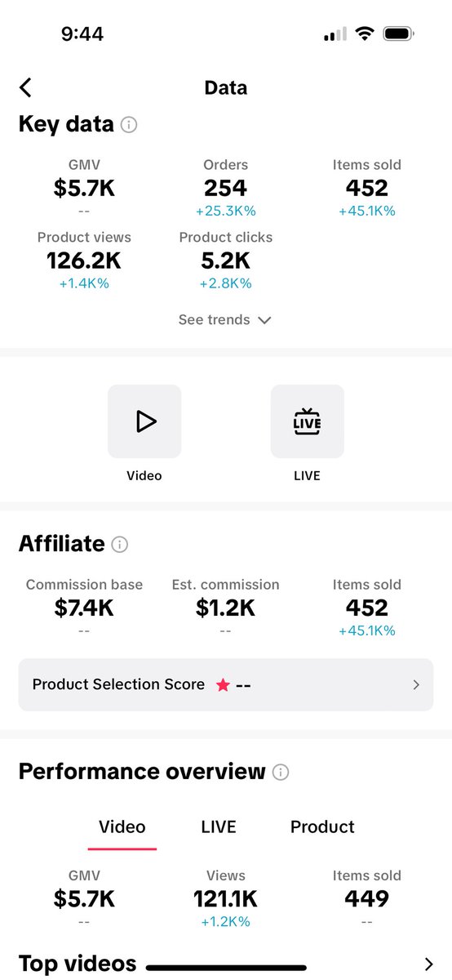Tap the Performance overview GMV value $5.7K
Screen dimensions: 452x980
point(84,899)
